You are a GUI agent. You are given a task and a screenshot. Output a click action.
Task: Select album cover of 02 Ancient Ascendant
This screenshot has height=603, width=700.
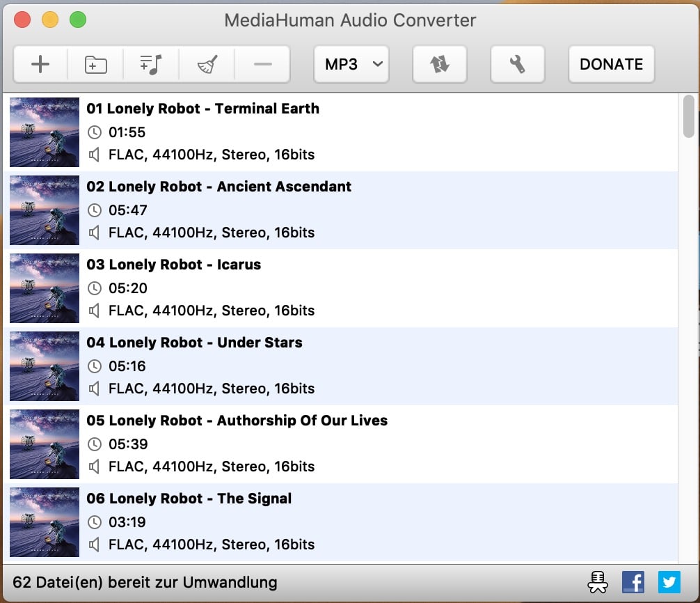(45, 210)
